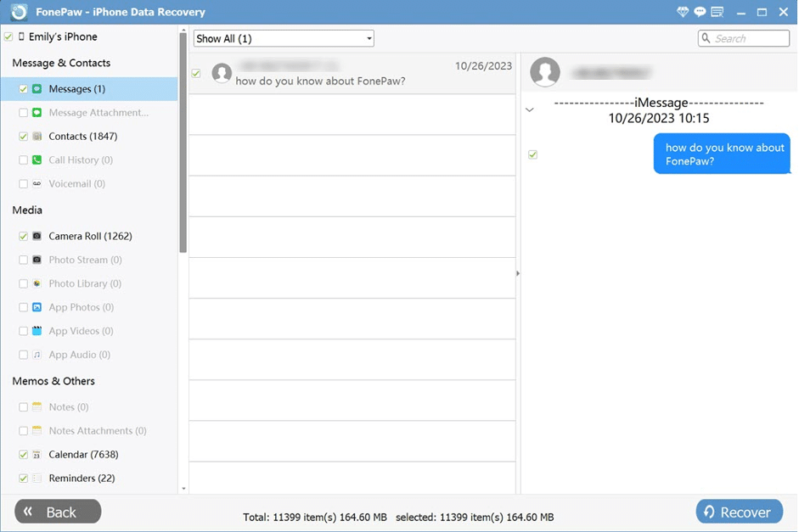This screenshot has width=799, height=532.
Task: Click the Recover button
Action: (739, 512)
